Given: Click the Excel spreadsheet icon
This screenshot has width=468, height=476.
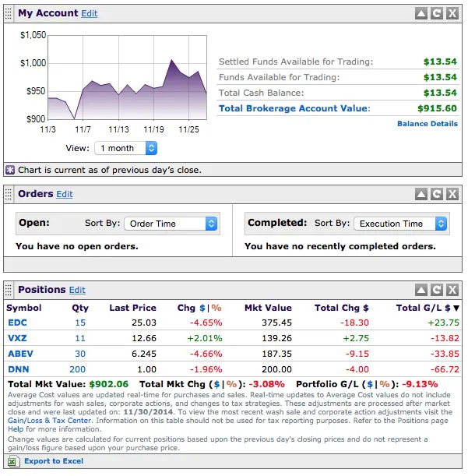Looking at the screenshot, I should (x=13, y=461).
